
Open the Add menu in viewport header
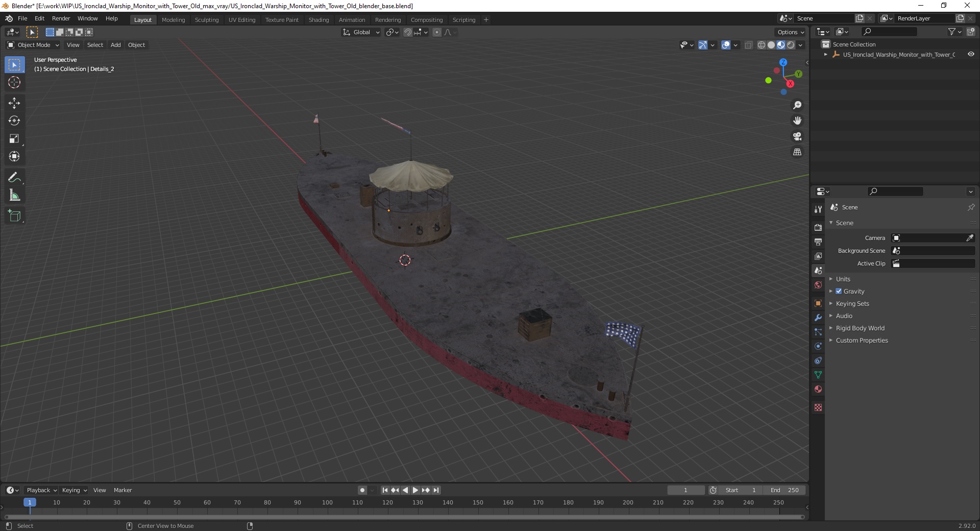coord(116,45)
